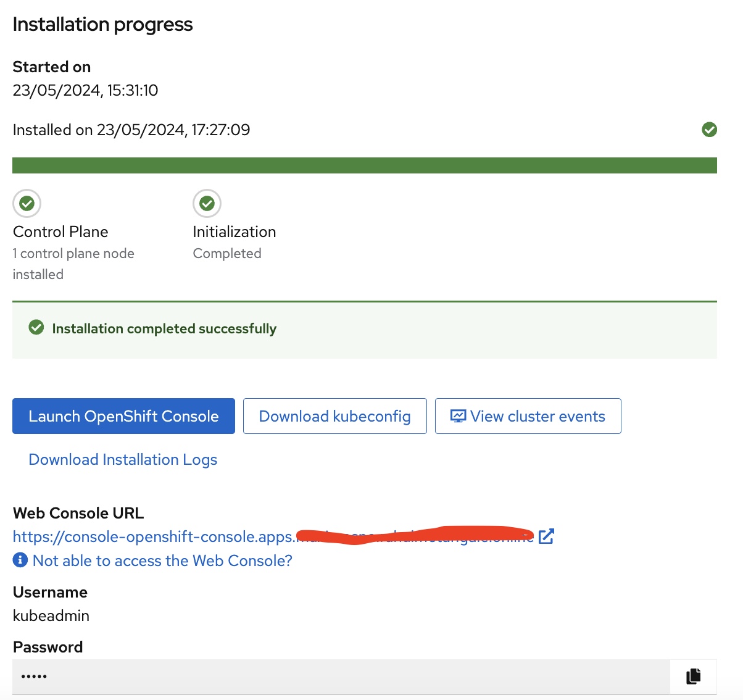Image resolution: width=743 pixels, height=700 pixels.
Task: Open the Web Console URL link
Action: (154, 536)
